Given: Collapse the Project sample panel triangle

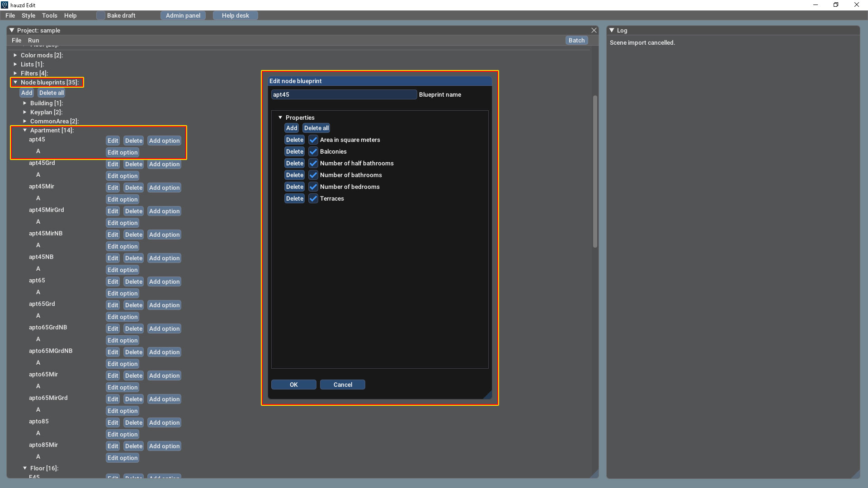Looking at the screenshot, I should tap(12, 30).
